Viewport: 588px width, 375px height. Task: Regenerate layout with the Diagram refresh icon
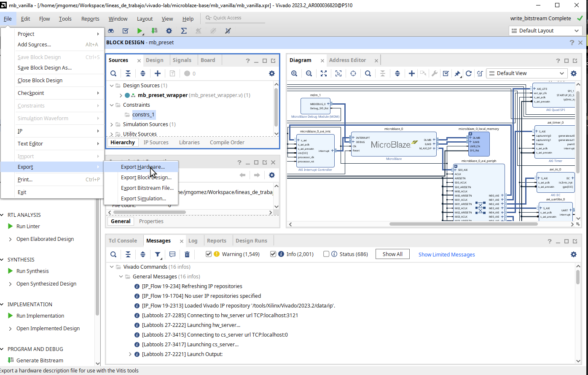pyautogui.click(x=468, y=73)
